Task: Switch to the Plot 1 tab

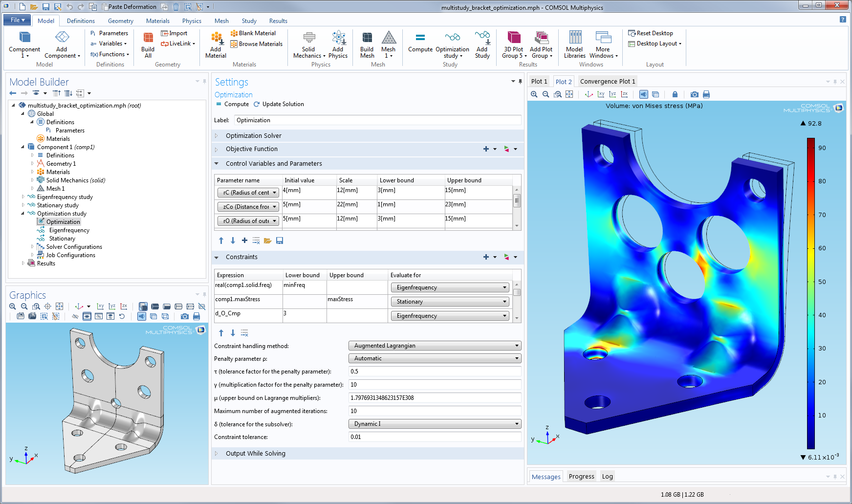Action: 539,82
